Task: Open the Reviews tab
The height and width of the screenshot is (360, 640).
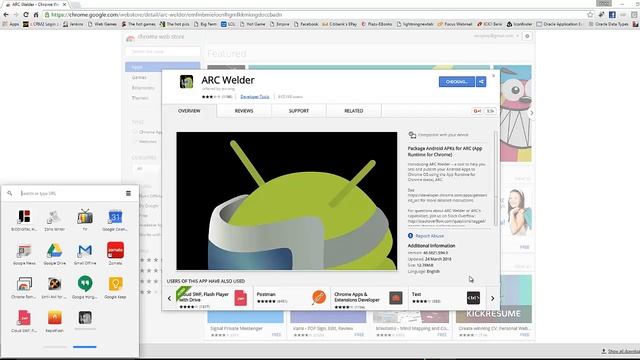Action: pos(244,111)
